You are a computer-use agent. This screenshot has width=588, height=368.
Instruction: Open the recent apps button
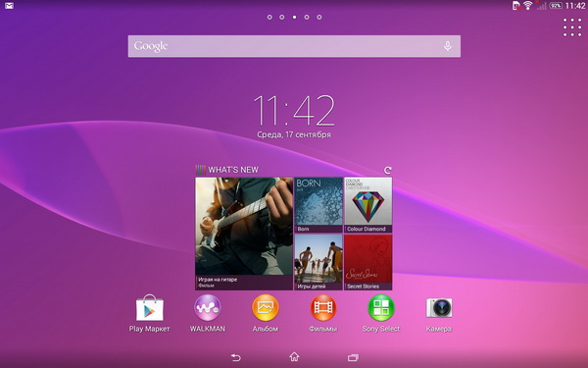(x=353, y=357)
